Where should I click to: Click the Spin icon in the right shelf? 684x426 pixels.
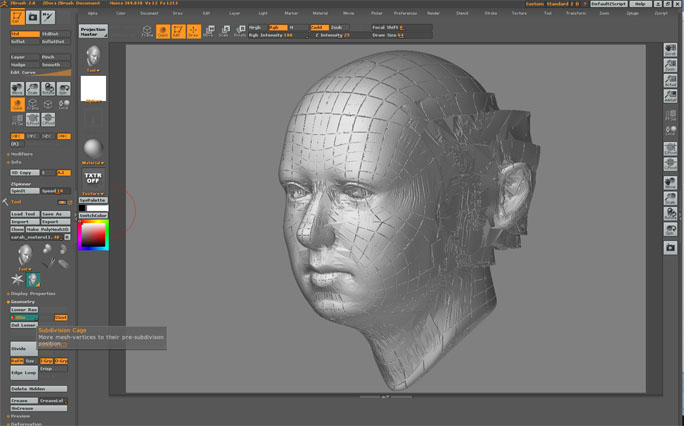(x=670, y=229)
